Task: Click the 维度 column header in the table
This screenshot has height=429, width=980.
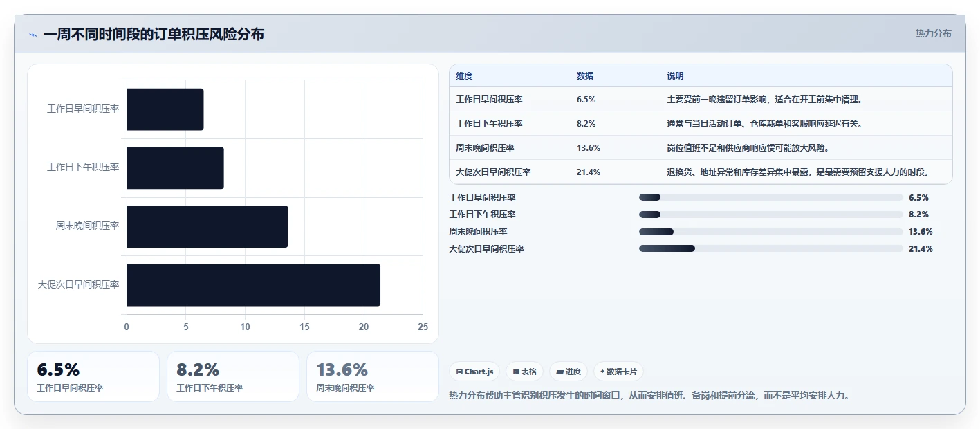Action: tap(464, 76)
